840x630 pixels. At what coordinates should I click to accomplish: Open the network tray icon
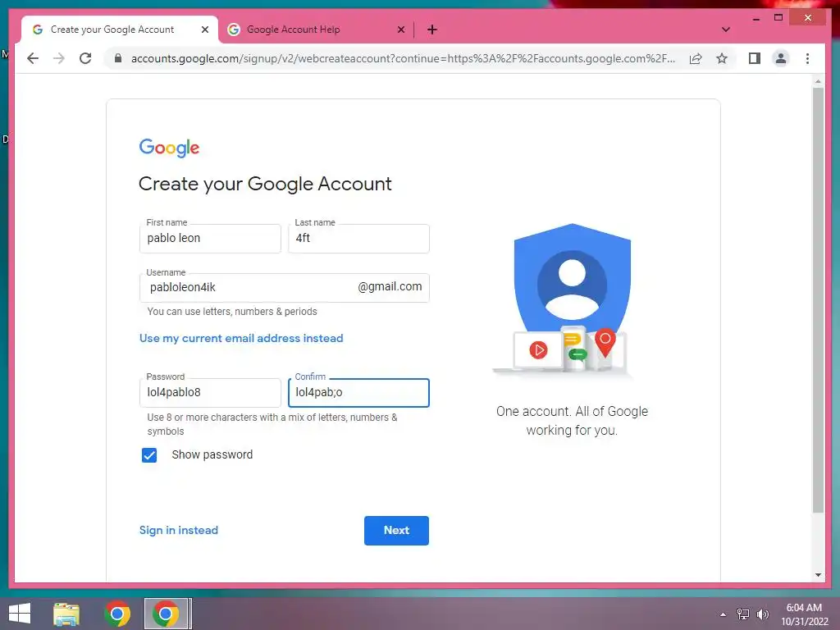[743, 614]
